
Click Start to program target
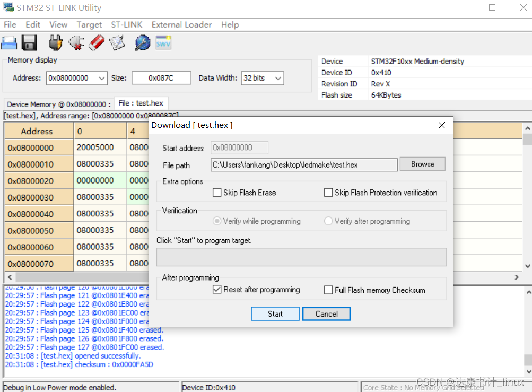coord(275,314)
